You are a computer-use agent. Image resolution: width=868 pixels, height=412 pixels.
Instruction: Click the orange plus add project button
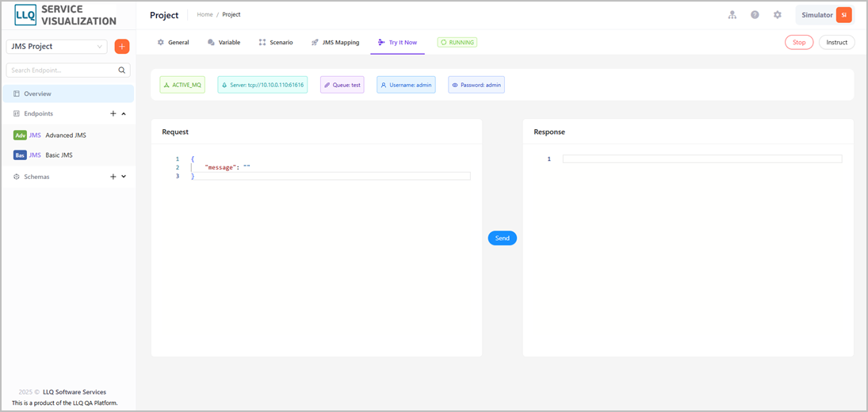[122, 47]
